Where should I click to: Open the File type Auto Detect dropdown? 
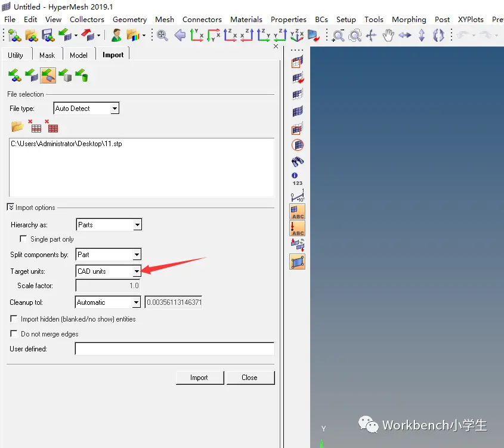[115, 109]
